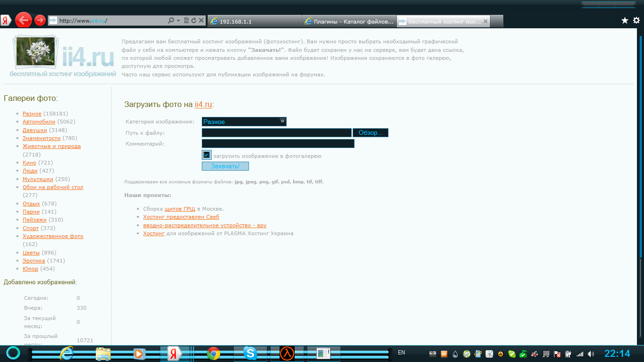Click the compatibility view icon in the address bar
Image resolution: width=644 pixels, height=362 pixels.
186,21
